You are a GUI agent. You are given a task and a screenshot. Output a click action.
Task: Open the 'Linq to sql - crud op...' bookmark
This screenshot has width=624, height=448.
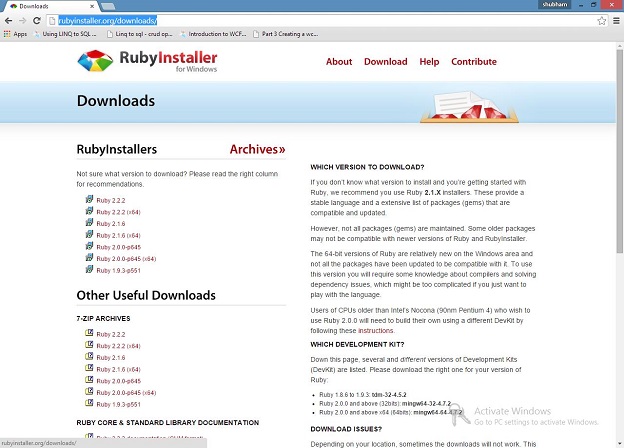140,34
